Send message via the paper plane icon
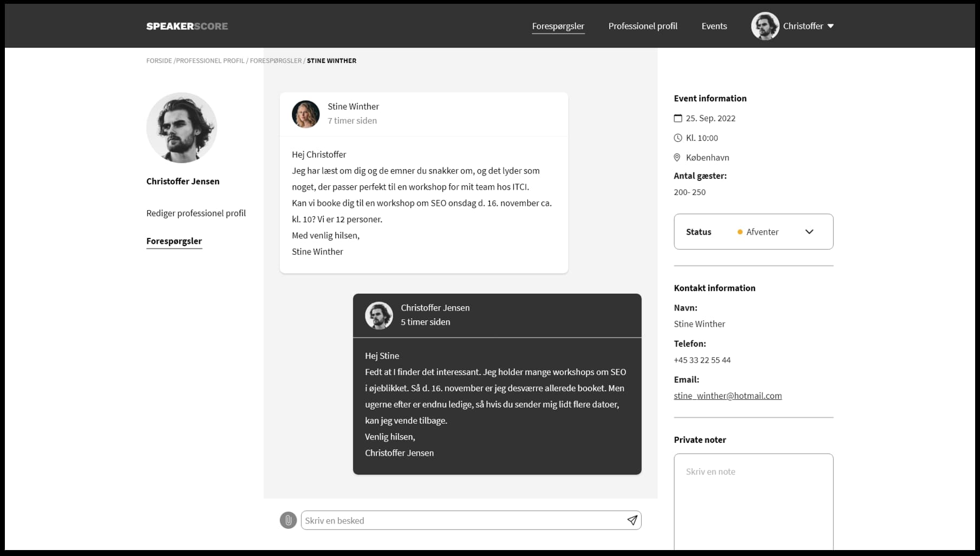 (x=632, y=520)
